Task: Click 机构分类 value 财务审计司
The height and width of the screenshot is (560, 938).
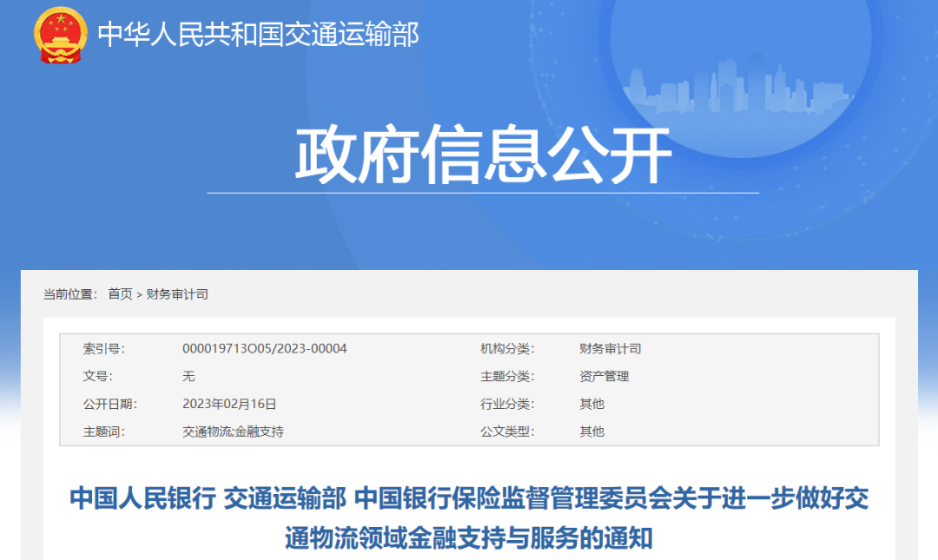Action: pyautogui.click(x=611, y=348)
